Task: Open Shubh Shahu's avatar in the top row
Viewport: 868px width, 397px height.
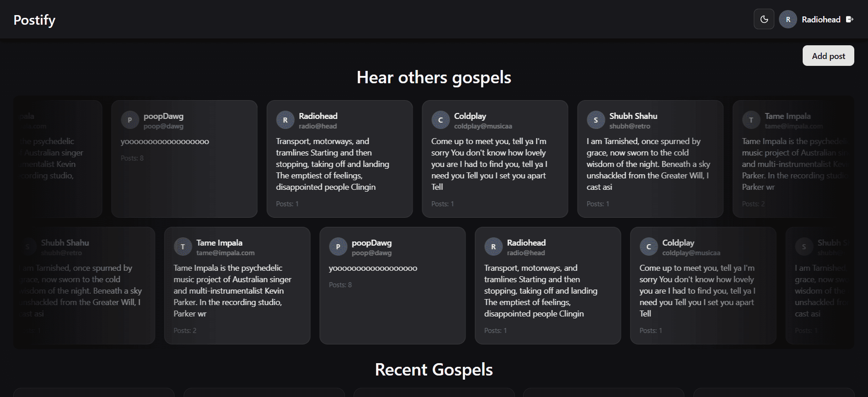Action: pyautogui.click(x=596, y=120)
